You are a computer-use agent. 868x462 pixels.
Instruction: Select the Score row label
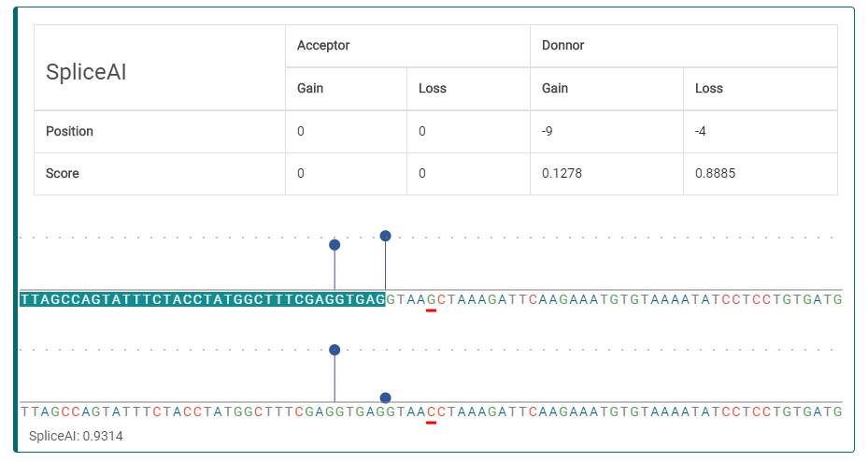click(x=63, y=173)
